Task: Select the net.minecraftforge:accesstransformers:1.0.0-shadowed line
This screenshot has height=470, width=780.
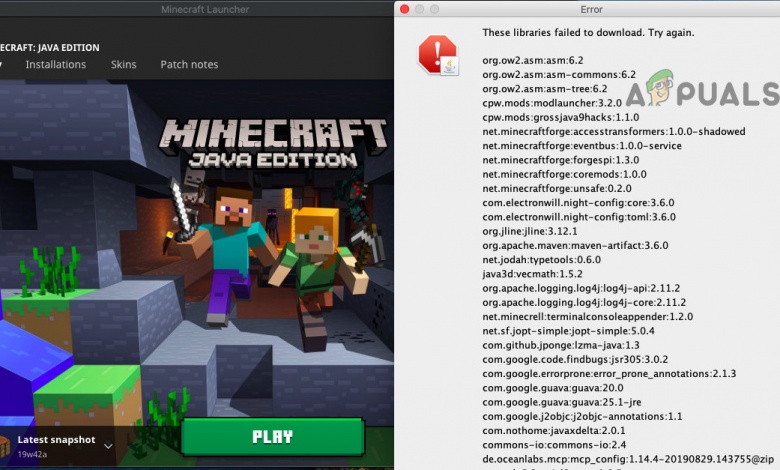Action: (x=613, y=131)
